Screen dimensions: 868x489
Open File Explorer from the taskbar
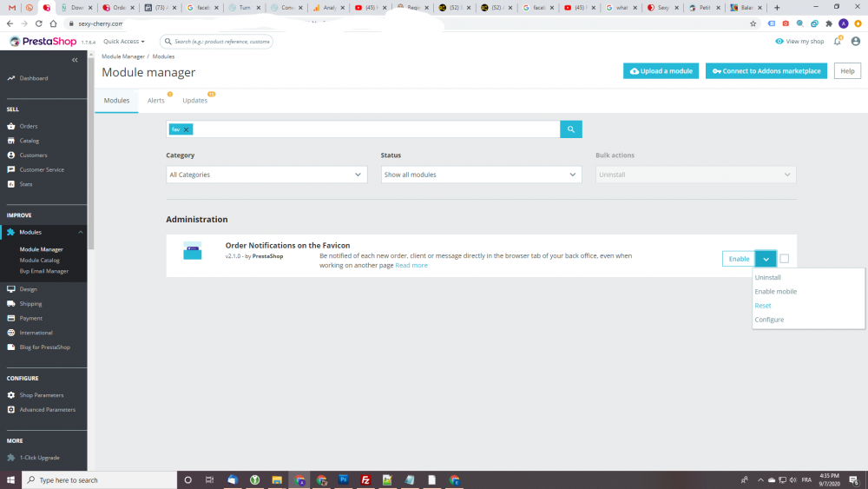(277, 479)
